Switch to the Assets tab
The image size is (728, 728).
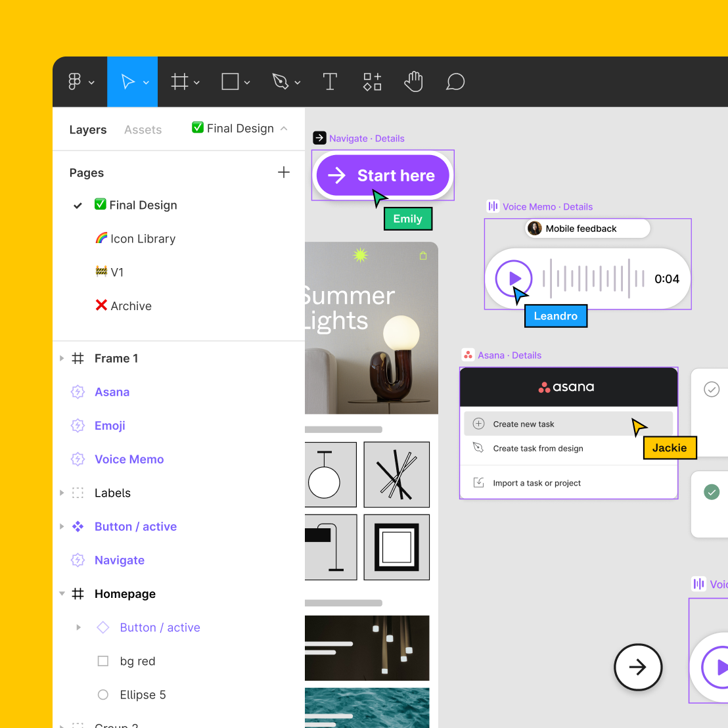tap(143, 129)
